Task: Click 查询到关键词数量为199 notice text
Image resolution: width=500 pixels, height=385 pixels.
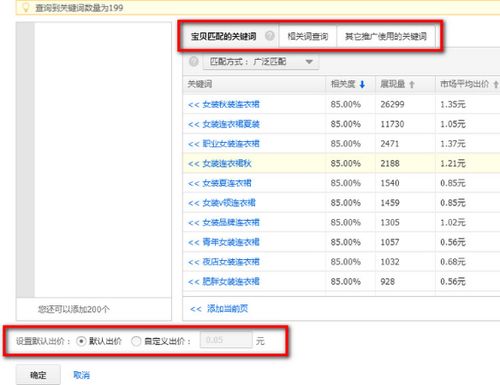Action: pyautogui.click(x=79, y=8)
